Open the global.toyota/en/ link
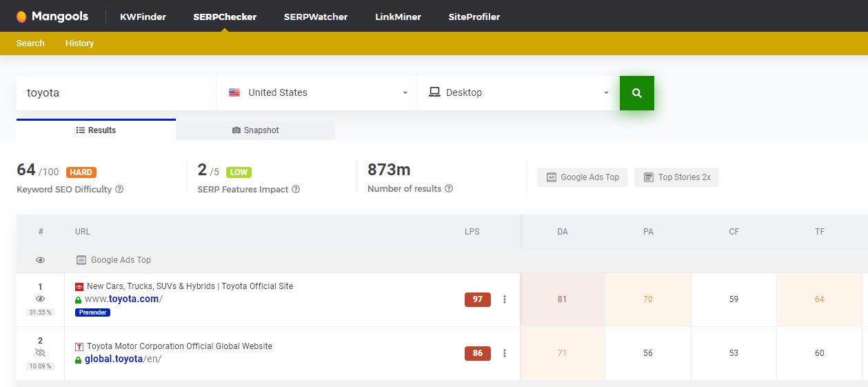This screenshot has height=387, width=868. [x=123, y=359]
